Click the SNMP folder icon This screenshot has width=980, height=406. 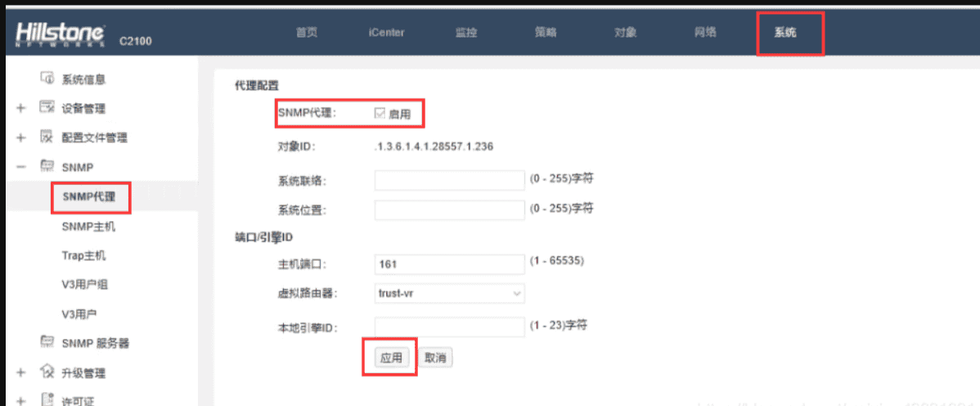point(47,166)
